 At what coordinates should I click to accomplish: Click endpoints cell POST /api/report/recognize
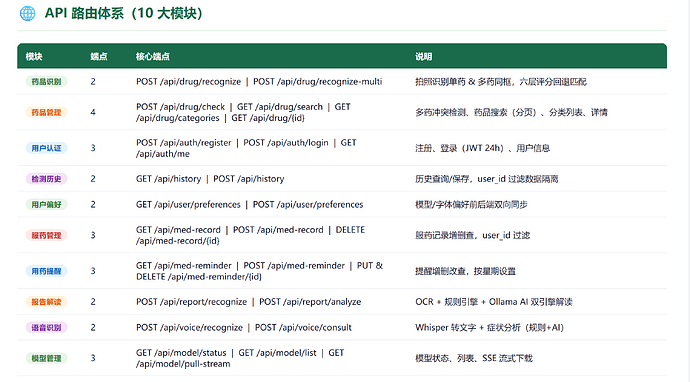pos(249,302)
